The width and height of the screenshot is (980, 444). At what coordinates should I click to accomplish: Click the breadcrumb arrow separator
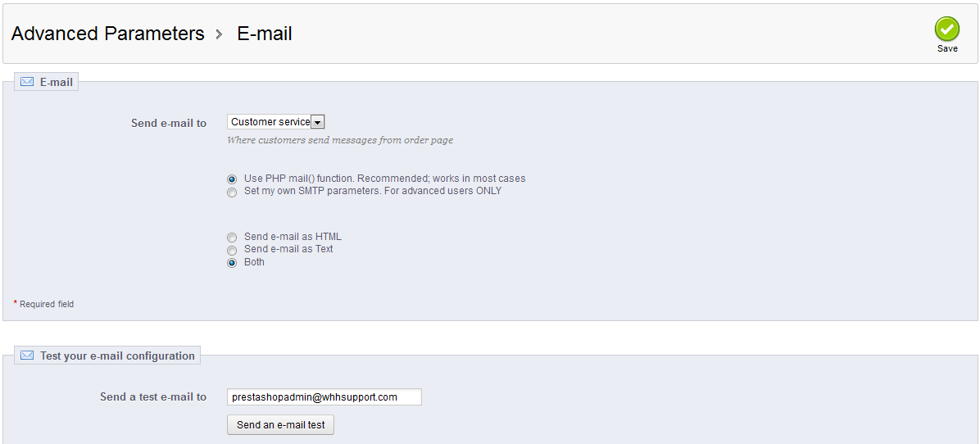(220, 34)
